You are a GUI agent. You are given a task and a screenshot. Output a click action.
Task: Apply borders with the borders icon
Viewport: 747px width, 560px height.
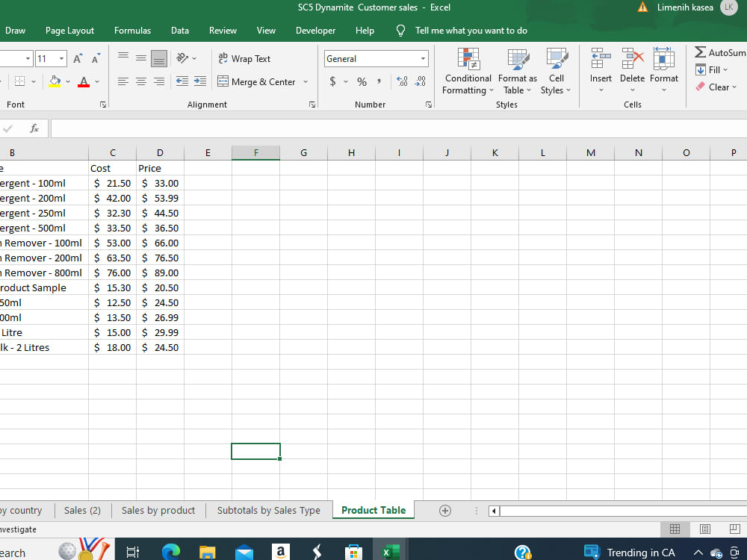19,81
